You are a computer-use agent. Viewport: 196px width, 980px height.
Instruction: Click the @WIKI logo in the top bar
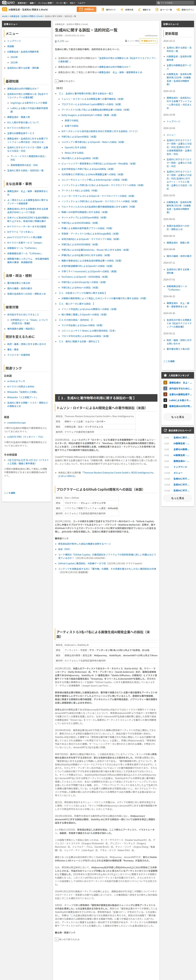coord(8,3)
